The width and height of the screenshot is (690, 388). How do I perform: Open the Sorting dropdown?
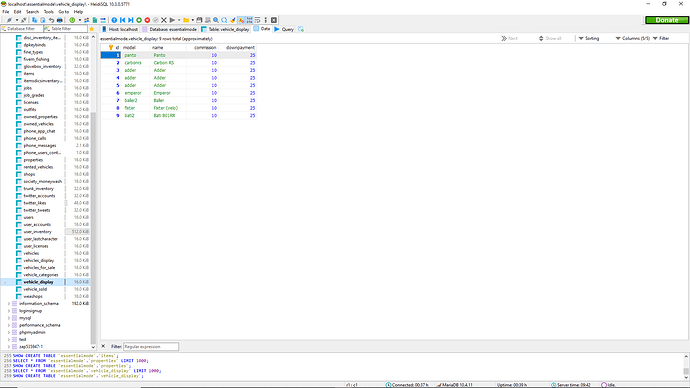589,38
